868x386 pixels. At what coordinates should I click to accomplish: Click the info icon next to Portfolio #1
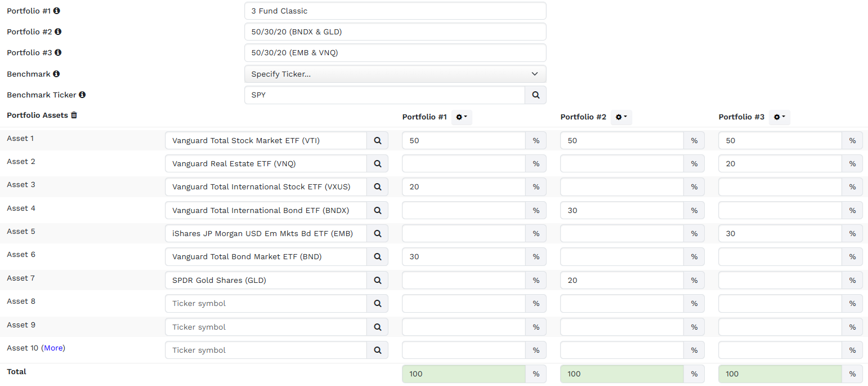point(56,11)
